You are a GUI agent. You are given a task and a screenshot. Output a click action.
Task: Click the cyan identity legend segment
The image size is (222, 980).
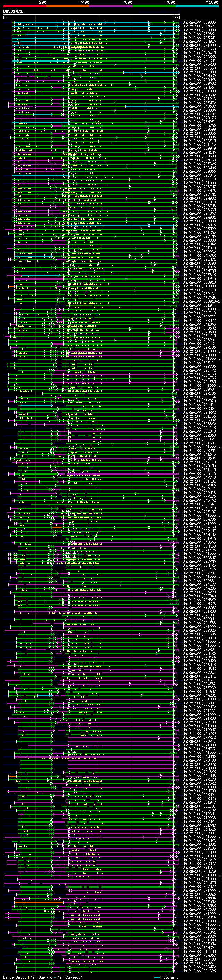pyautogui.click(x=197, y=6)
